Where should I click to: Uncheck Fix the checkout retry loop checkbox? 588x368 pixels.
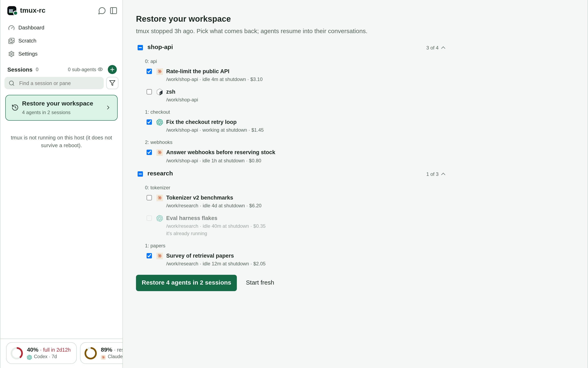(149, 122)
